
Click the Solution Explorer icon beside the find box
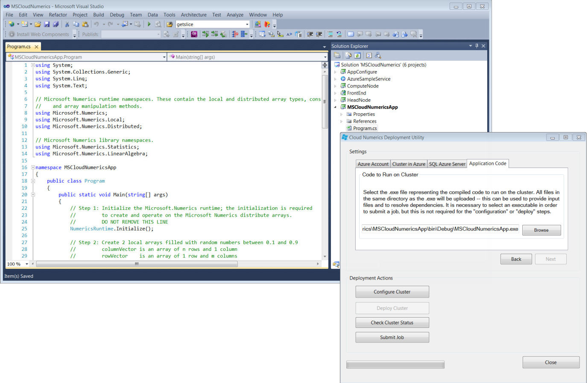point(257,24)
